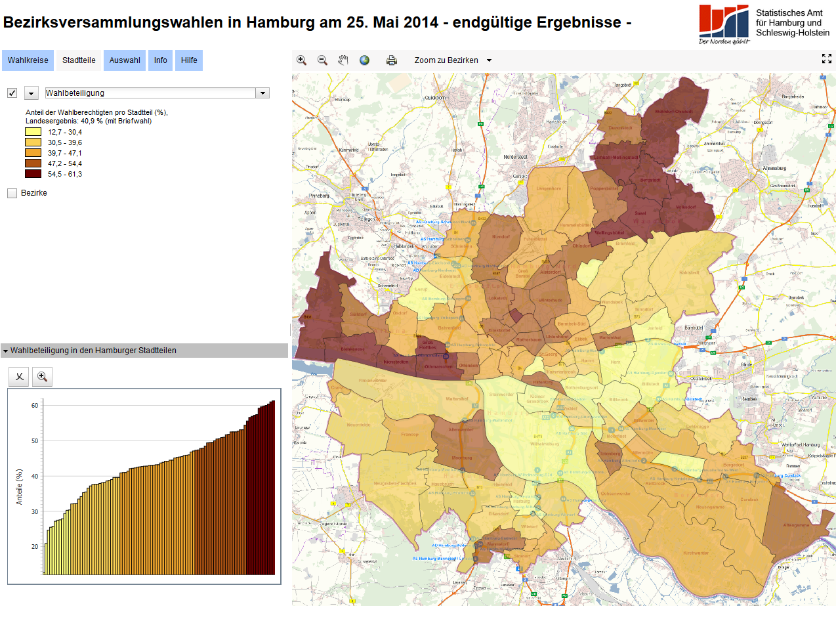
Task: Switch to the Wahlkreise tab
Action: coord(28,60)
